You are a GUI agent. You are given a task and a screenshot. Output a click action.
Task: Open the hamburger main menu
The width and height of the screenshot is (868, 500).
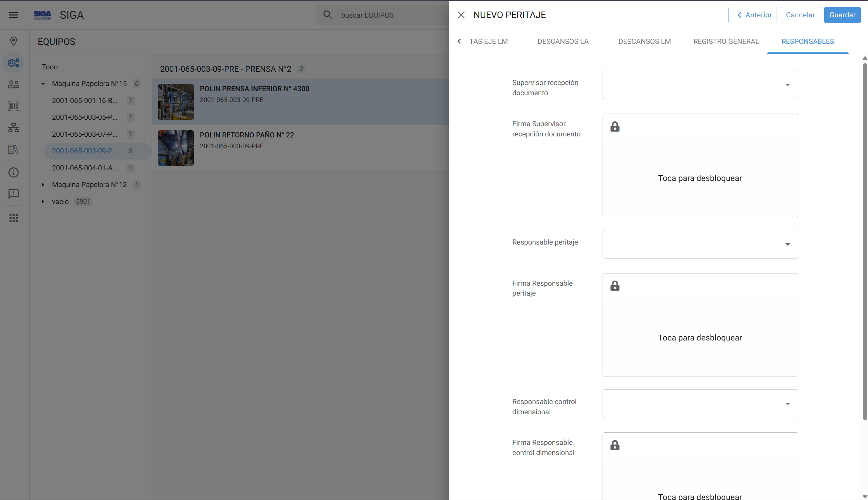tap(14, 15)
